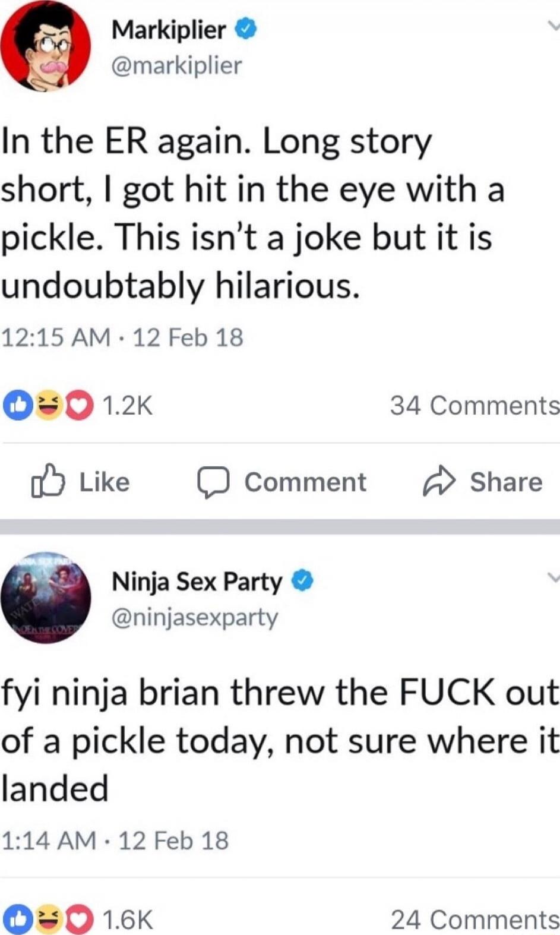Click the verified badge next to Markiplier
The width and height of the screenshot is (560, 935).
245,29
